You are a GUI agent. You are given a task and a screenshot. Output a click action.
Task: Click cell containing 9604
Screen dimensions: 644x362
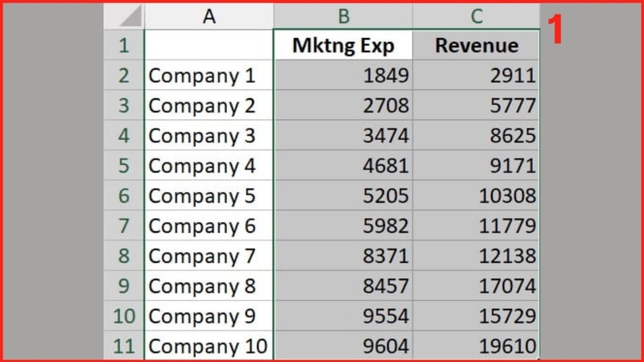point(344,346)
